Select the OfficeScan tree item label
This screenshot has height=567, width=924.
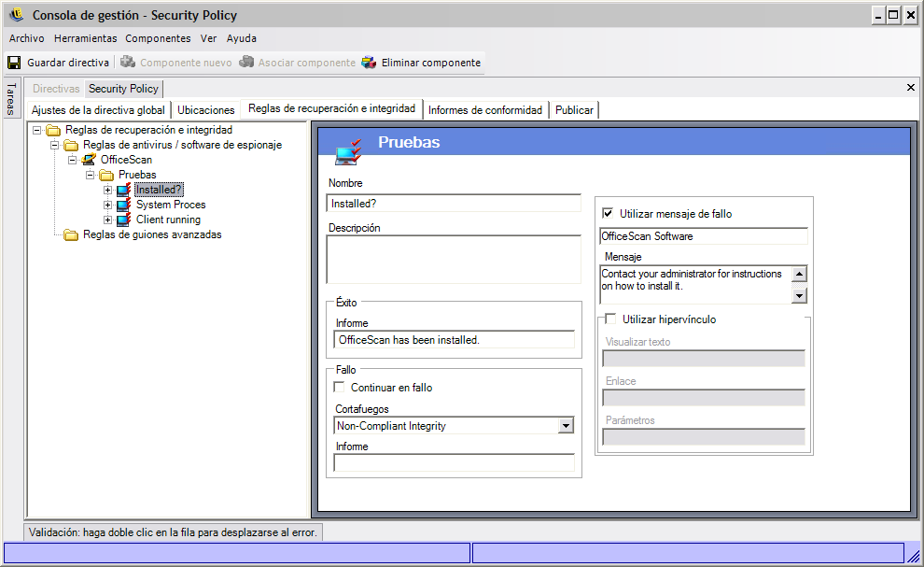[x=126, y=160]
